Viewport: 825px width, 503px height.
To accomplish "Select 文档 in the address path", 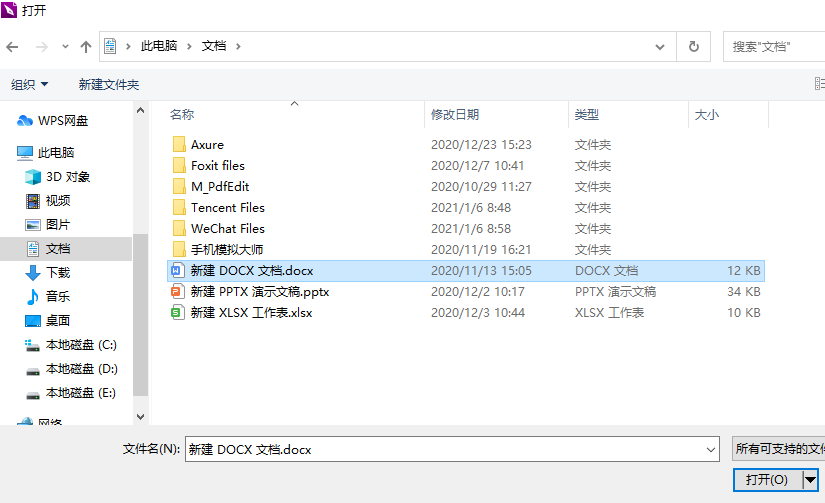I will [214, 46].
